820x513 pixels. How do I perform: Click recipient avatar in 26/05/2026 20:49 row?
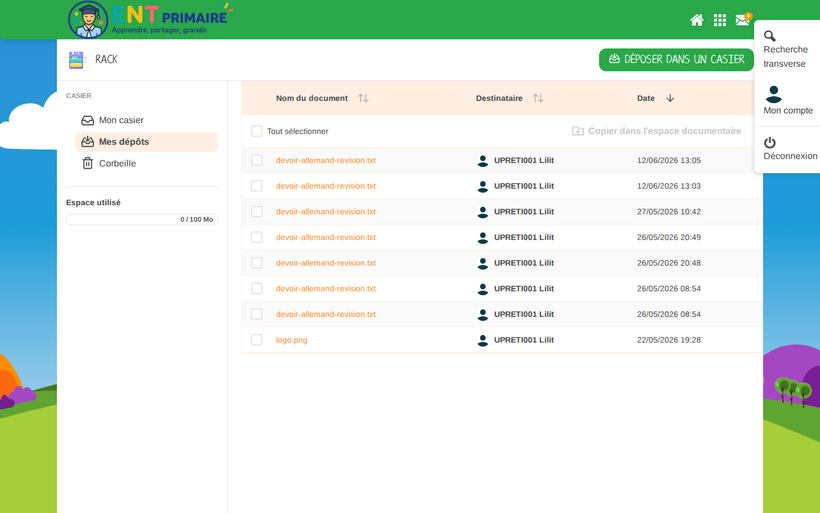[483, 237]
